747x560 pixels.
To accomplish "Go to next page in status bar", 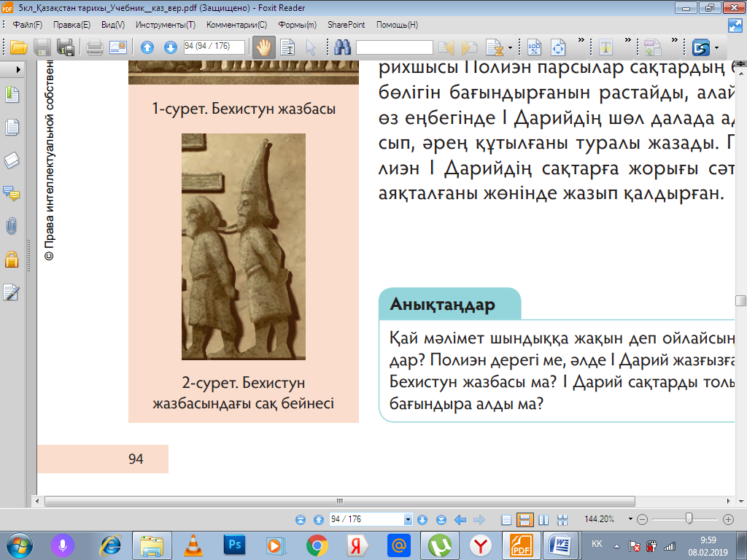I will point(422,519).
